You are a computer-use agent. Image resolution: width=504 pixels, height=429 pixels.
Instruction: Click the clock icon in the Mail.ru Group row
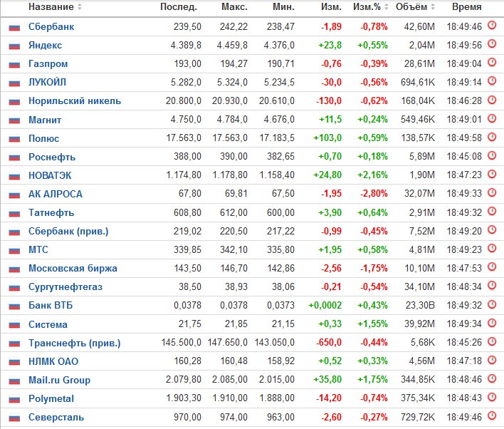tap(492, 378)
